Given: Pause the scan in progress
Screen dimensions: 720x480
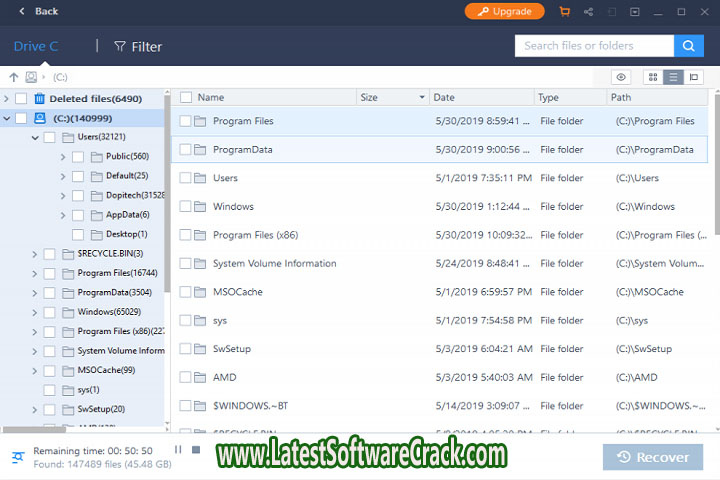Looking at the screenshot, I should 178,450.
